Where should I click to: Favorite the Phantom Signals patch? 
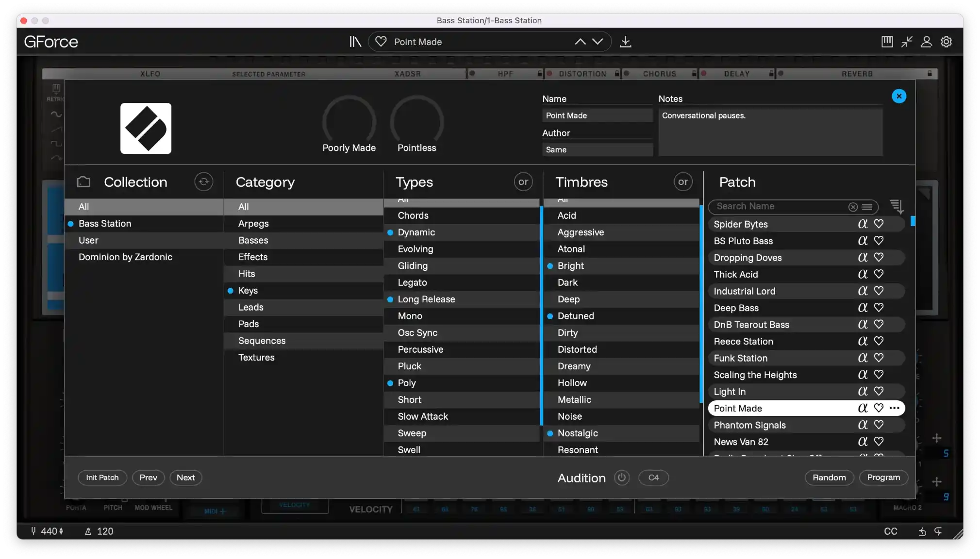coord(879,425)
